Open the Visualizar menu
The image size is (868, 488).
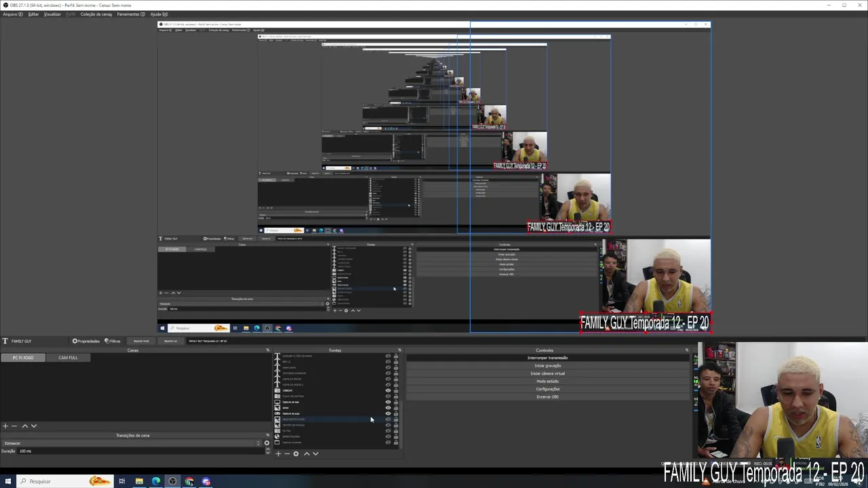click(x=52, y=14)
